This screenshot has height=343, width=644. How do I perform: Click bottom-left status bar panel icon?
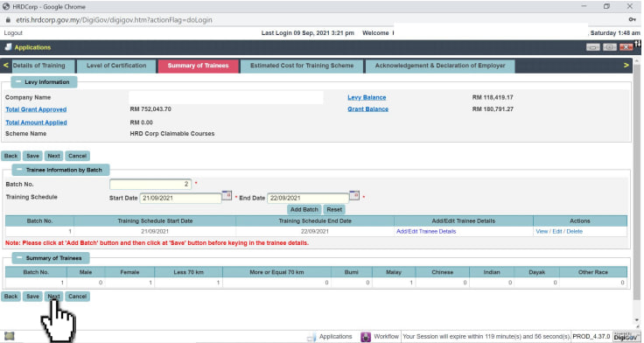9,336
